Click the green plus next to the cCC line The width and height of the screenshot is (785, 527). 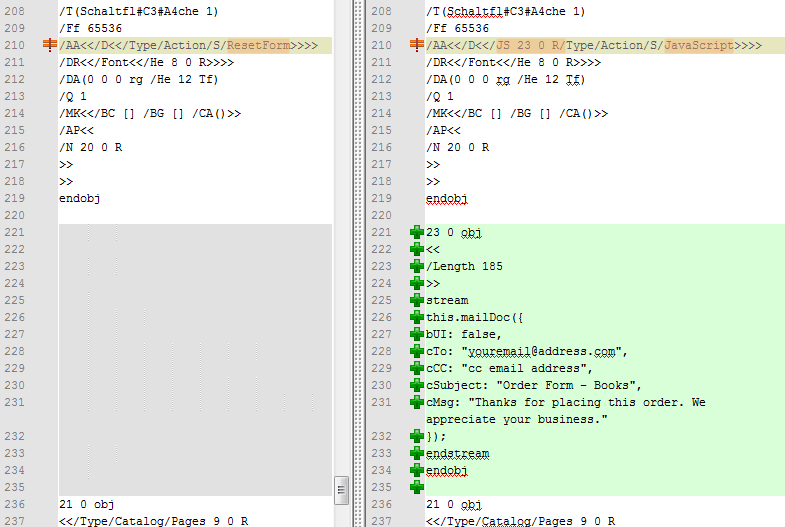(x=417, y=368)
